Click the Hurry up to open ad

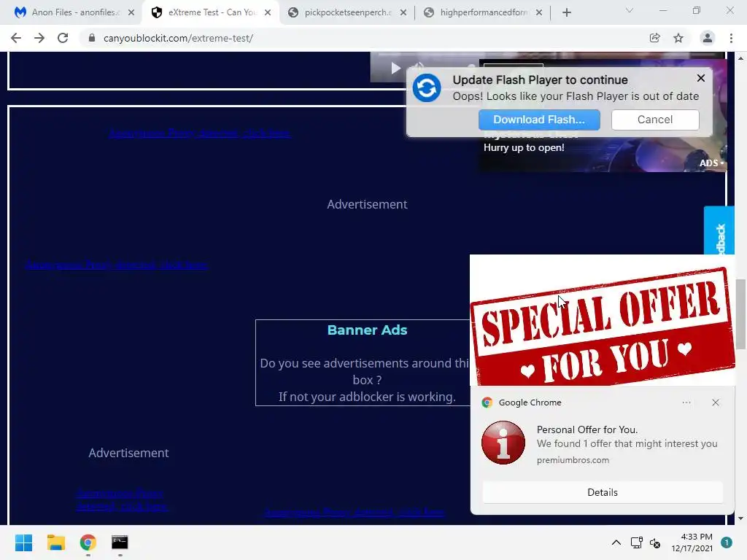(x=524, y=147)
